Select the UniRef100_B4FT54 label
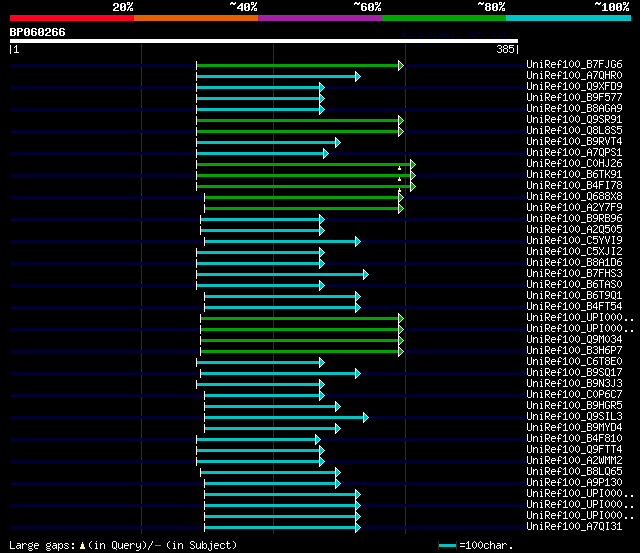Image resolution: width=640 pixels, height=553 pixels. 574,307
